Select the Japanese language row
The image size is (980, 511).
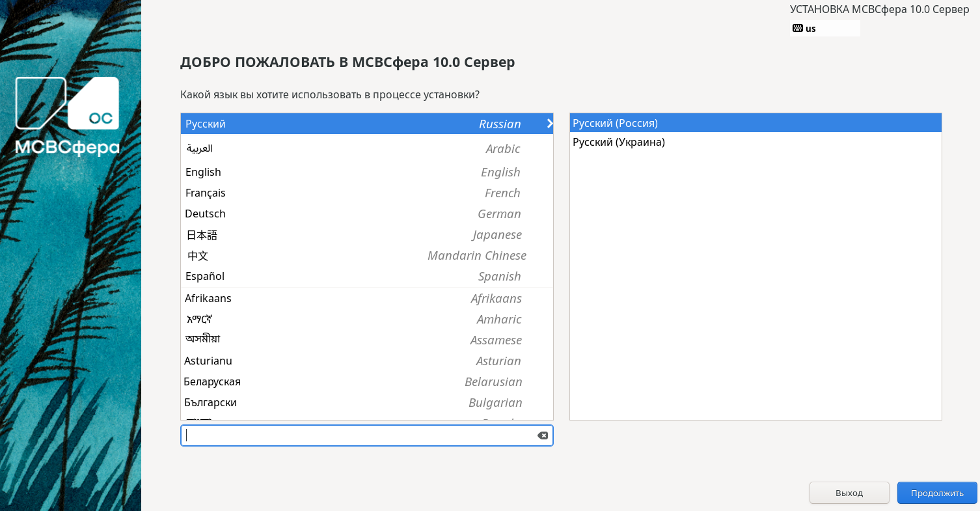click(367, 234)
